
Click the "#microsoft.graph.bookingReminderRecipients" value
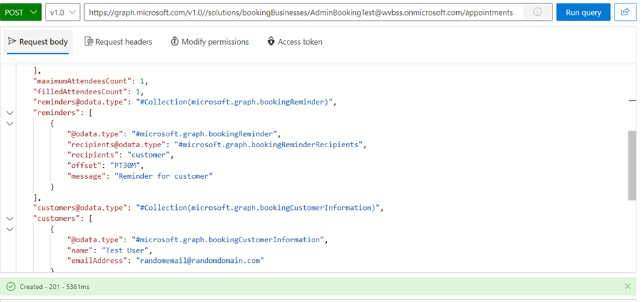pos(268,144)
